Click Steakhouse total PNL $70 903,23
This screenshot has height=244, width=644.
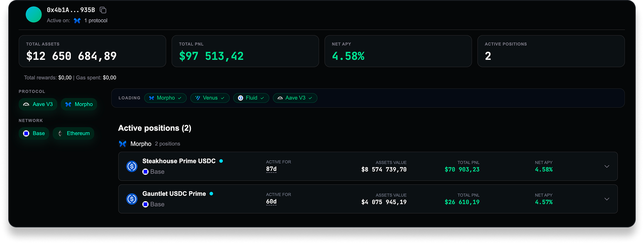click(462, 170)
